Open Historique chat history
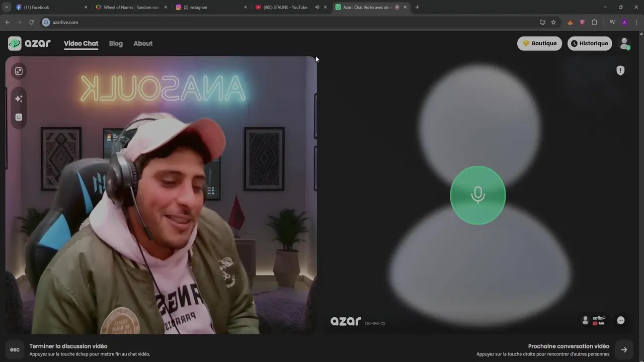 [x=590, y=43]
